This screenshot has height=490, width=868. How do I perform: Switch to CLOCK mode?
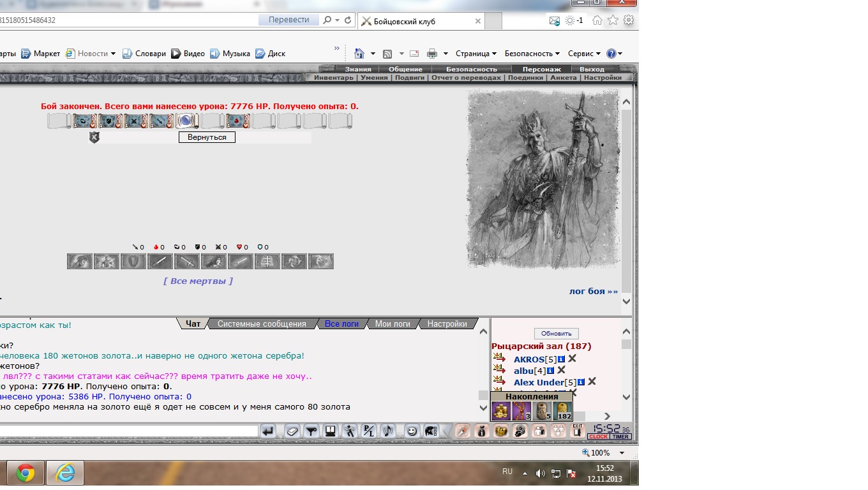[x=598, y=437]
